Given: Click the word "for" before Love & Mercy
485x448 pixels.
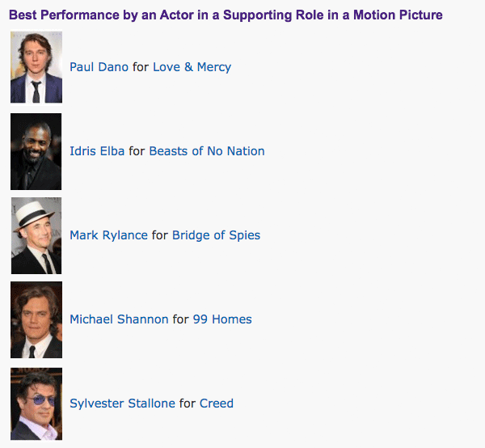Looking at the screenshot, I should click(x=141, y=67).
